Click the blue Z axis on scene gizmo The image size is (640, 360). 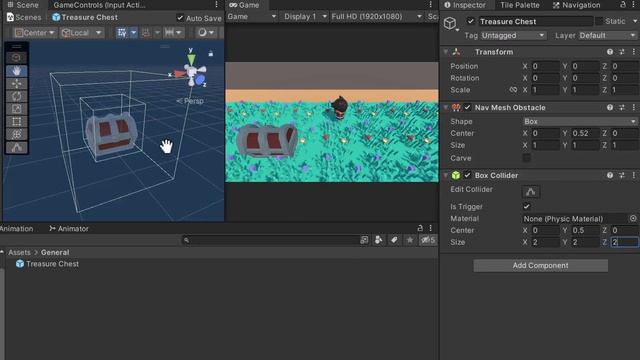(200, 80)
